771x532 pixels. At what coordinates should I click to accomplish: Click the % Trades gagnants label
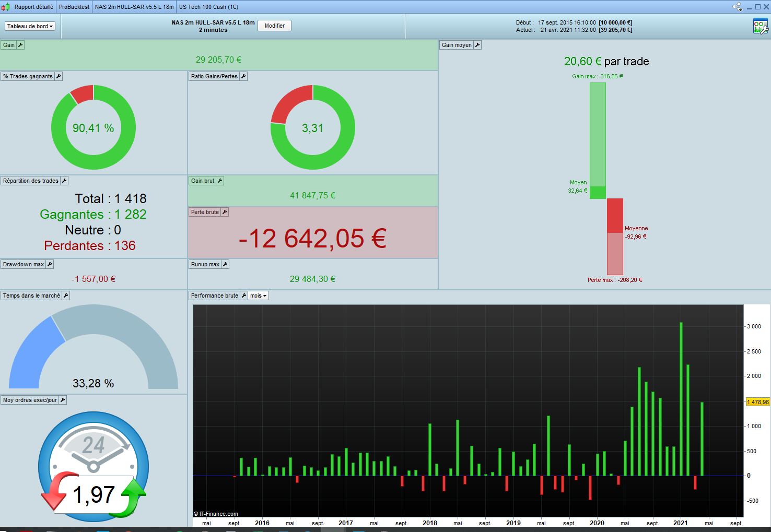tap(28, 76)
